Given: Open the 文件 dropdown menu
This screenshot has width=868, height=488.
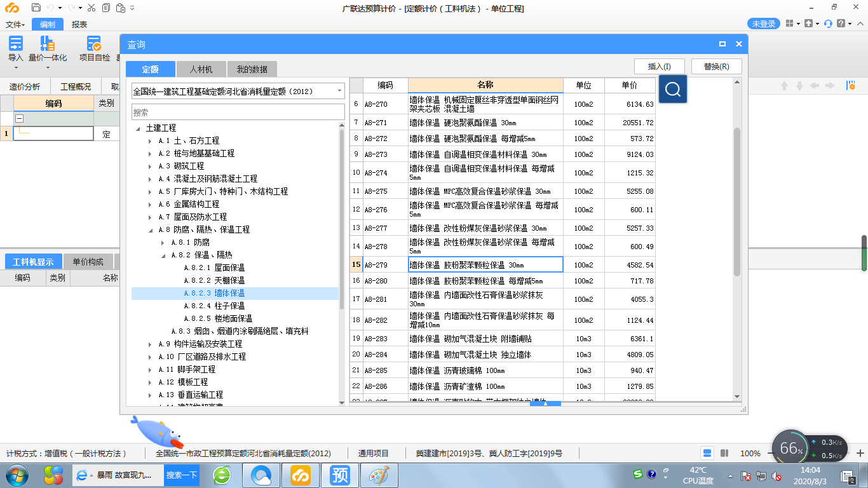Looking at the screenshot, I should point(15,25).
